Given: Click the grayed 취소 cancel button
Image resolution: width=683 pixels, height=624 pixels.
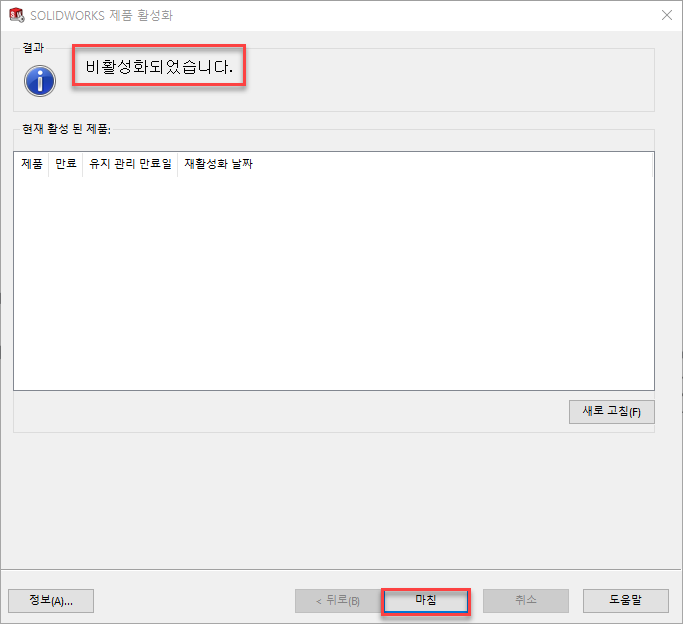Looking at the screenshot, I should (526, 601).
